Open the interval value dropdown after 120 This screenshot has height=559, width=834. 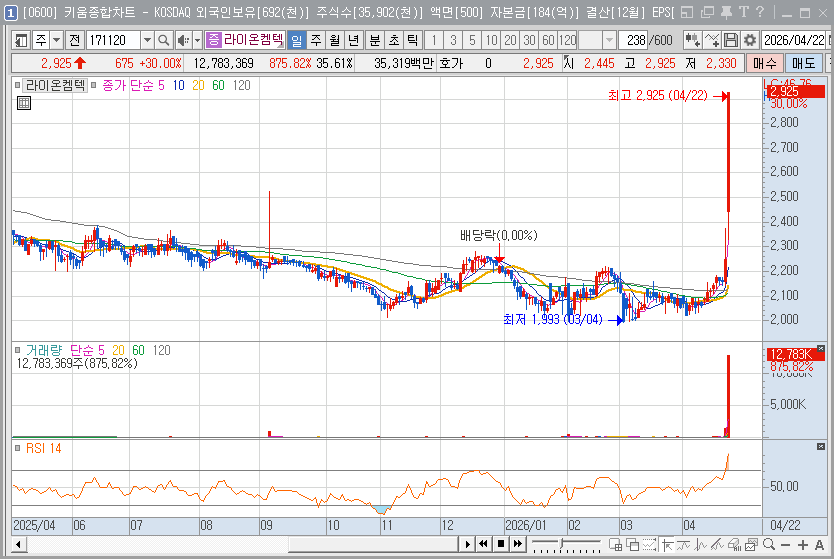pyautogui.click(x=610, y=40)
